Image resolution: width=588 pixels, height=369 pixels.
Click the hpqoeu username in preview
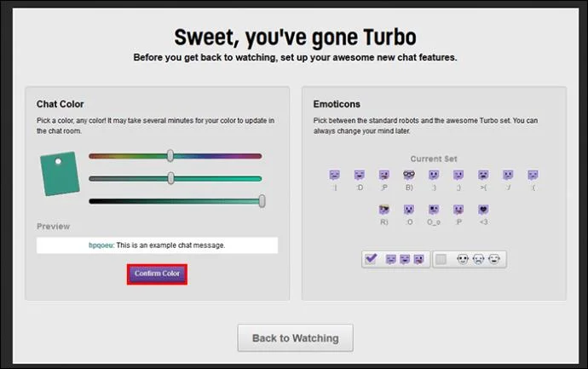pos(101,245)
